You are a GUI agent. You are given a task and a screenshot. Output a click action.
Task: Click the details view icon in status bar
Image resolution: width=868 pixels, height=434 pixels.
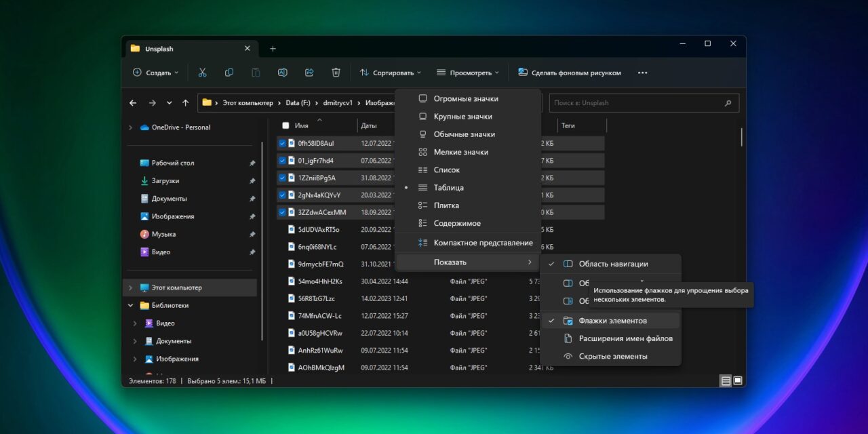pos(725,381)
